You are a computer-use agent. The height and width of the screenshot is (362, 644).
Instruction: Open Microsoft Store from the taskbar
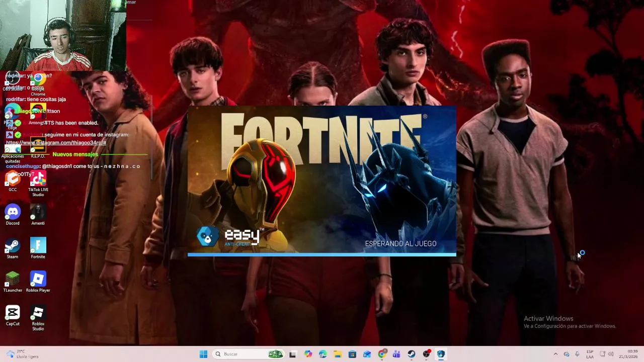(352, 354)
